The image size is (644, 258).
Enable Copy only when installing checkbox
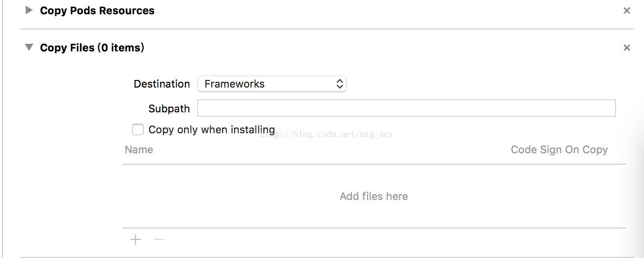138,129
